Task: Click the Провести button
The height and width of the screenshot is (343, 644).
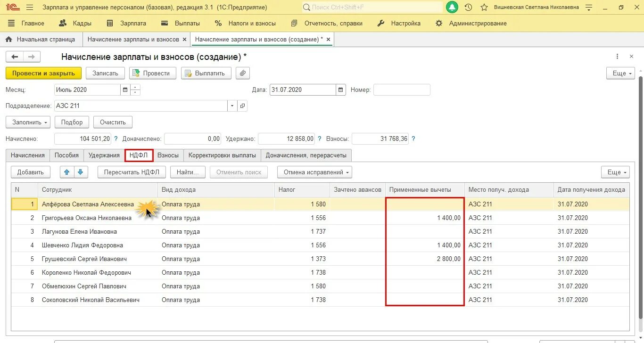Action: (x=152, y=73)
